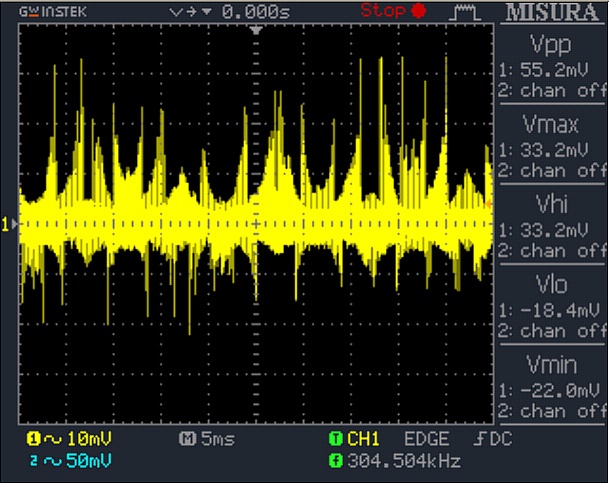Click the 50mV channel 2 scale readout
Image resolution: width=609 pixels, height=484 pixels.
(x=89, y=461)
